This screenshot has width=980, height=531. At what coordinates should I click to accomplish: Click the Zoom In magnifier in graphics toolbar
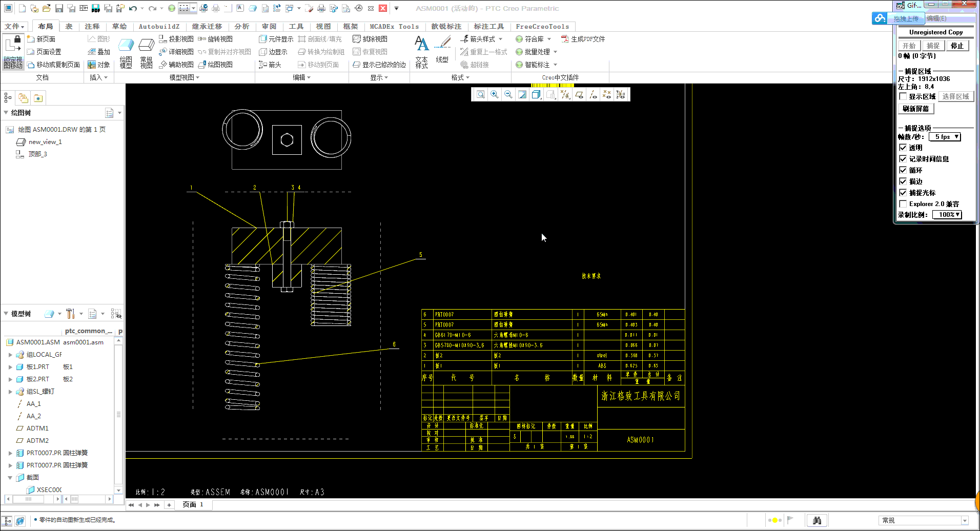tap(495, 94)
